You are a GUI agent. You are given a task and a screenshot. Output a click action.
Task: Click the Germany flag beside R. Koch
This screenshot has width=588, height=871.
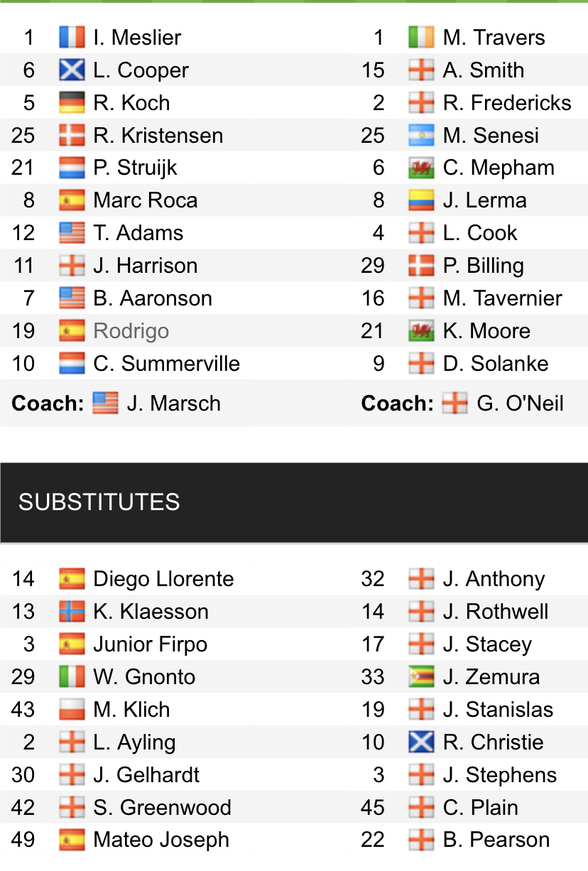point(72,103)
